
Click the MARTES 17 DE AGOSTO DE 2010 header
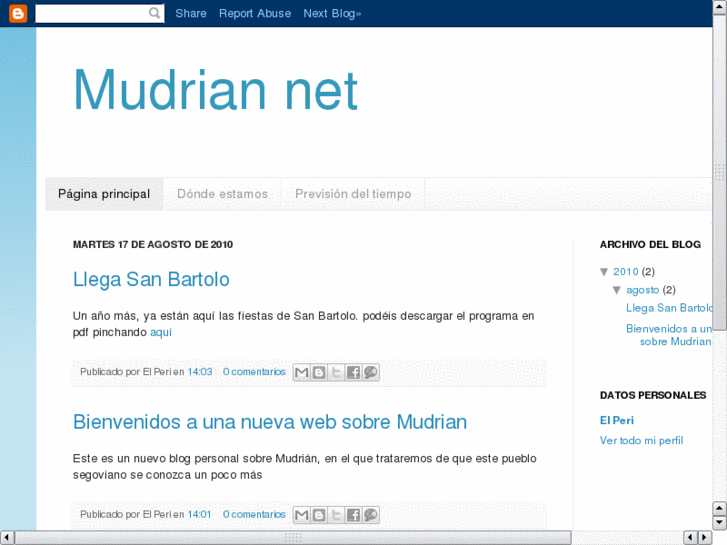point(153,245)
